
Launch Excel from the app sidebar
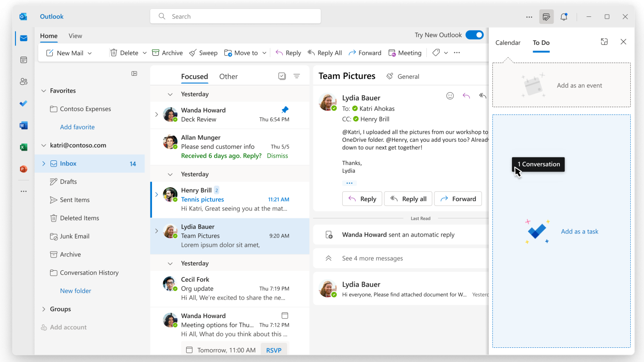click(x=23, y=147)
